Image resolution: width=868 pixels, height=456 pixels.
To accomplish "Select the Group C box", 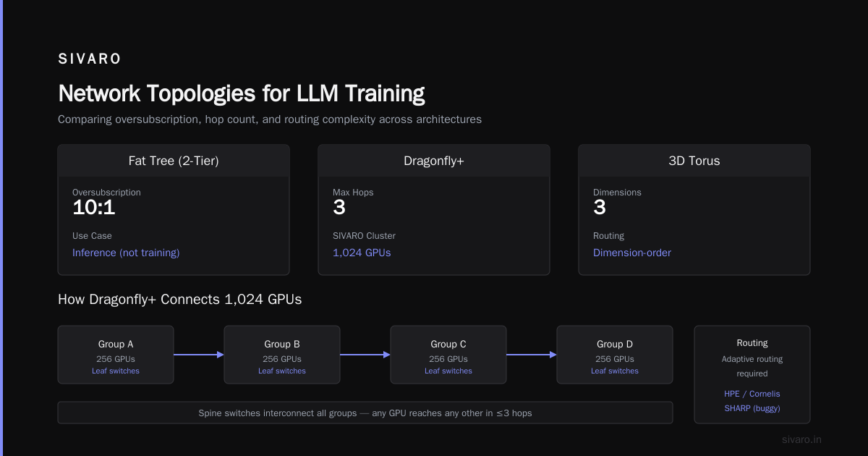I will tap(448, 355).
